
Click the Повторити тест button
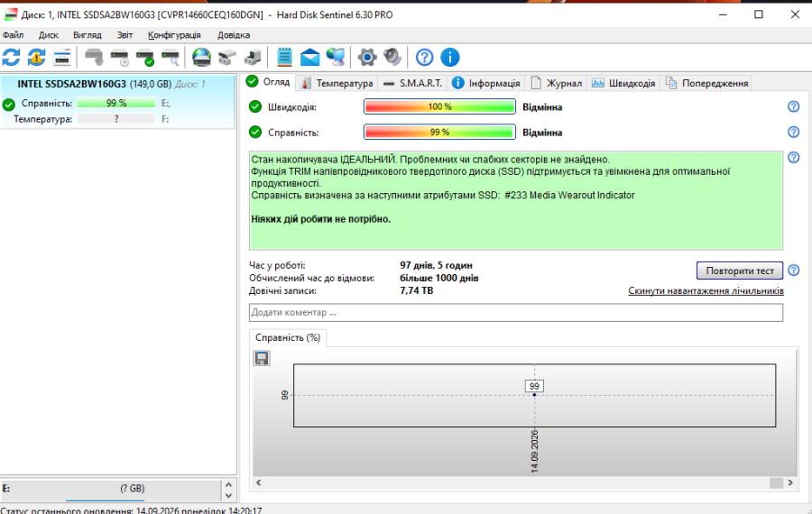[740, 271]
